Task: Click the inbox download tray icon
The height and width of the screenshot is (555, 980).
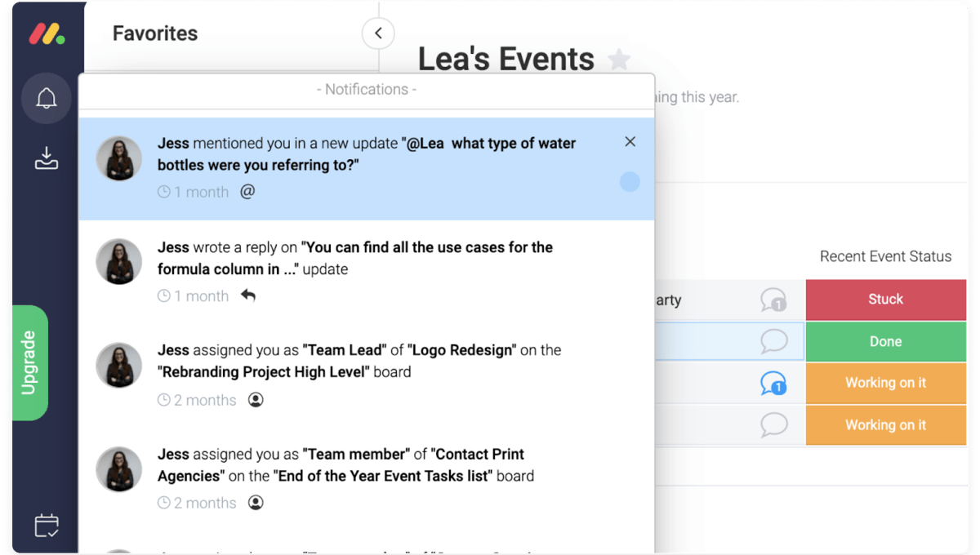Action: point(47,158)
